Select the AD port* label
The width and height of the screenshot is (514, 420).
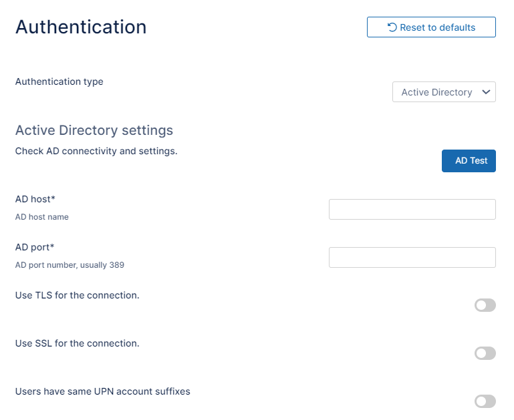(35, 247)
